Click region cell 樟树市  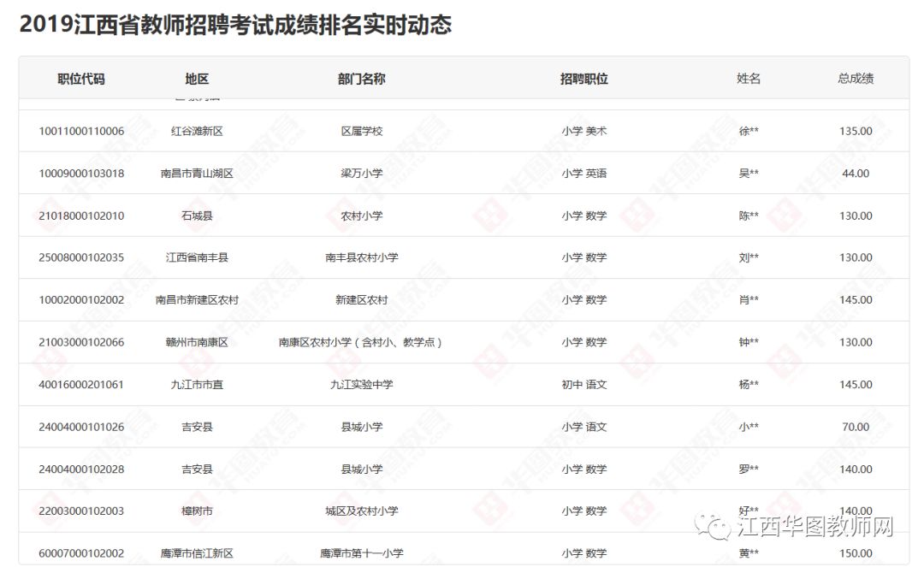pyautogui.click(x=197, y=511)
